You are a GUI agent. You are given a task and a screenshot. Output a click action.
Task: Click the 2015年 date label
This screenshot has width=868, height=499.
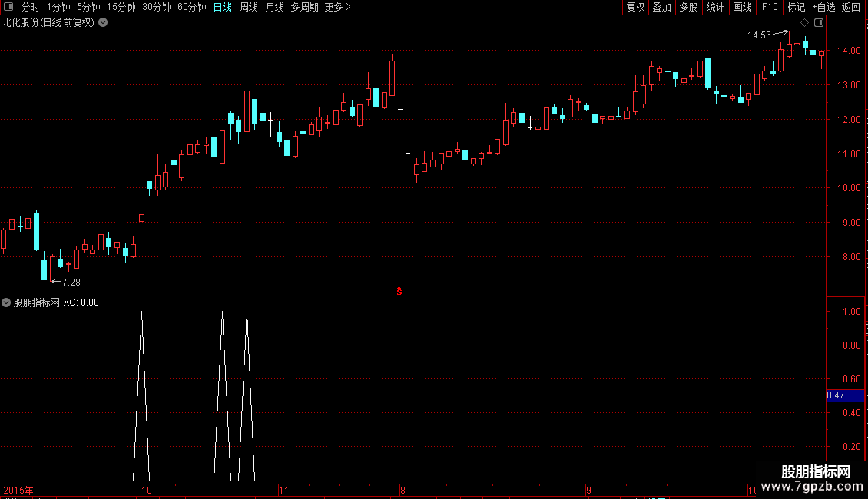[x=18, y=490]
